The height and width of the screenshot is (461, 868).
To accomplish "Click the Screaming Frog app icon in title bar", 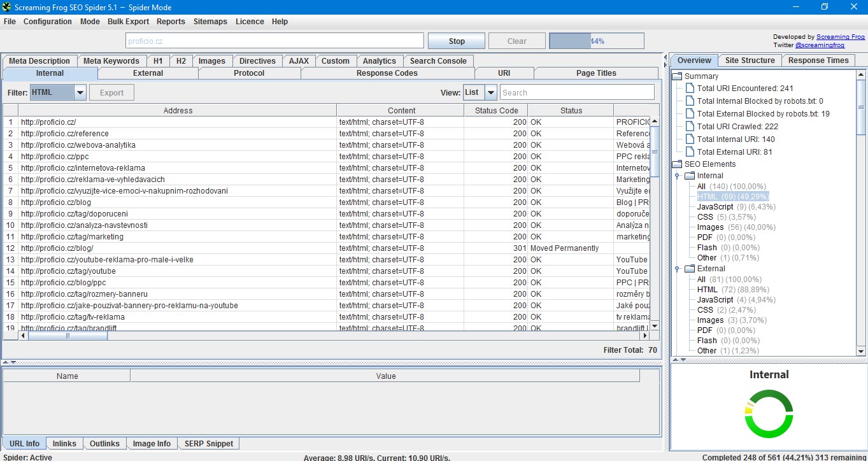I will coord(7,7).
